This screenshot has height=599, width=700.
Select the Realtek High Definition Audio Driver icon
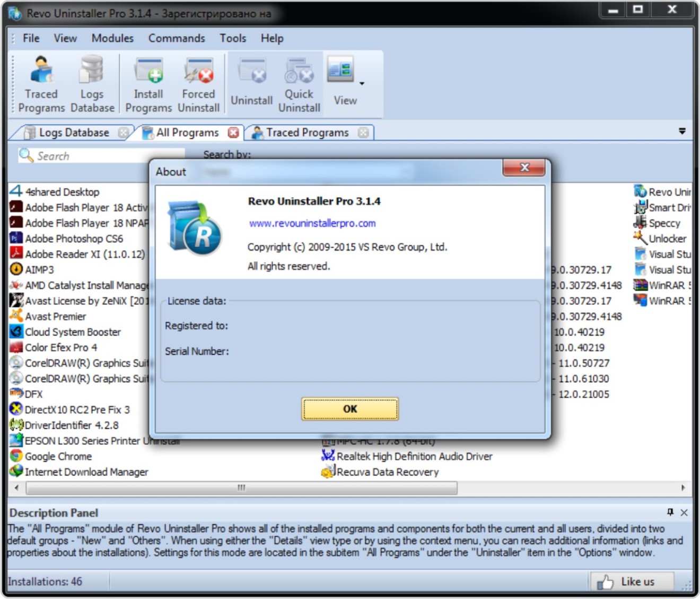click(x=328, y=455)
